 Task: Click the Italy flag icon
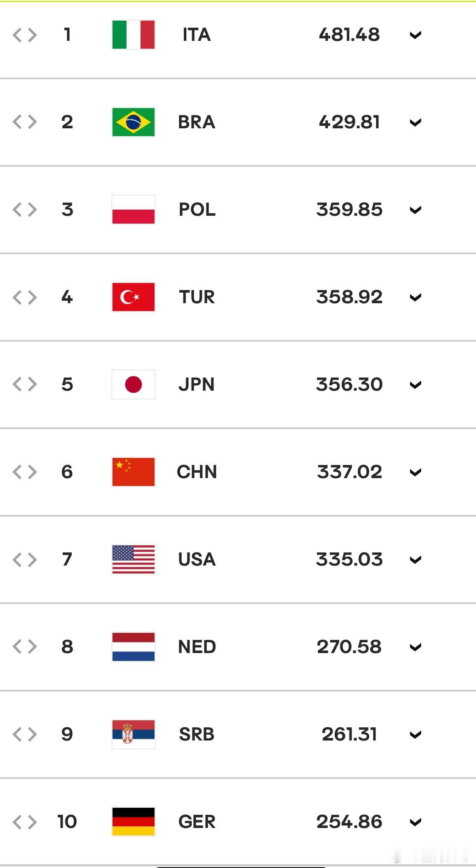click(x=133, y=35)
